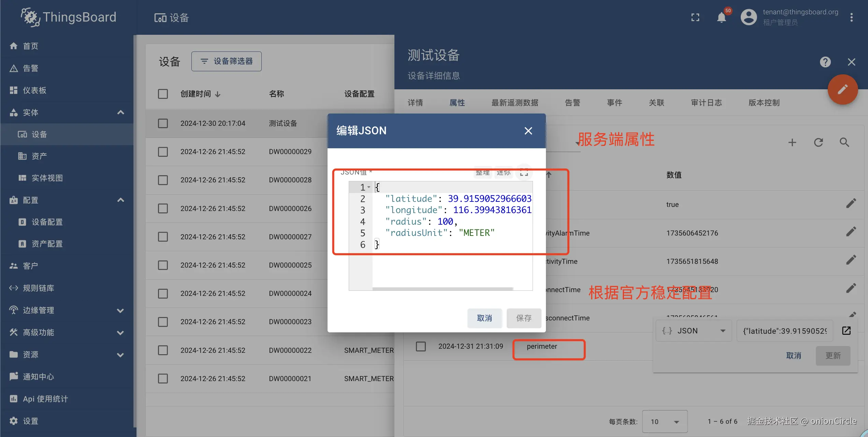Open the 设备筛选器 filter button
The height and width of the screenshot is (437, 868).
226,61
